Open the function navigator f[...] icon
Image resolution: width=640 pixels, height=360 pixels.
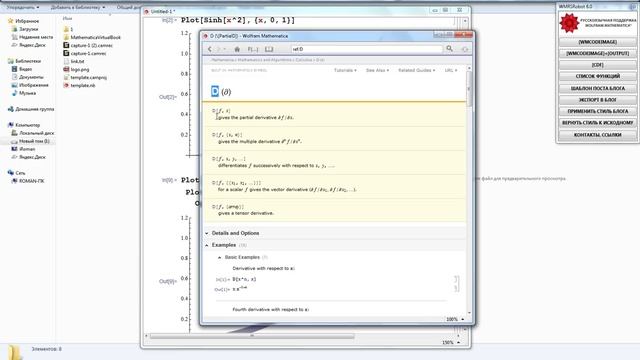pos(253,49)
